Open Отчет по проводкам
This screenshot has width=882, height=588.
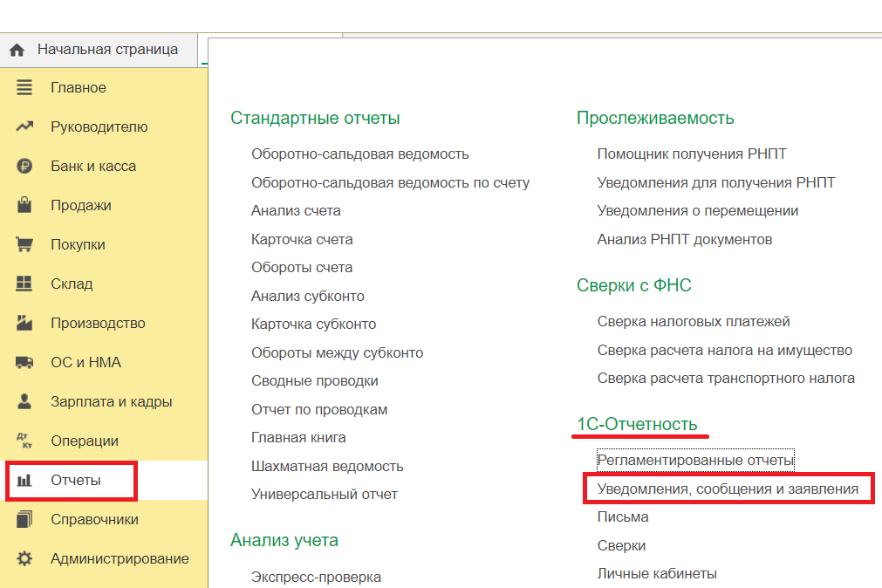click(319, 410)
